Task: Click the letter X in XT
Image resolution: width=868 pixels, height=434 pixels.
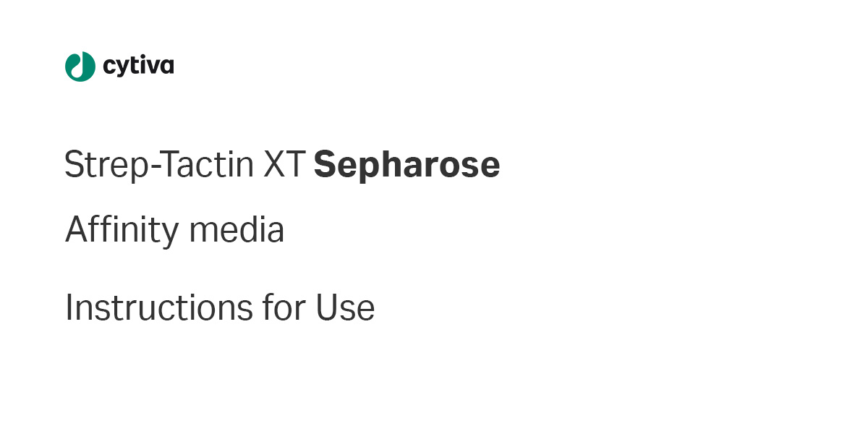Action: tap(273, 165)
